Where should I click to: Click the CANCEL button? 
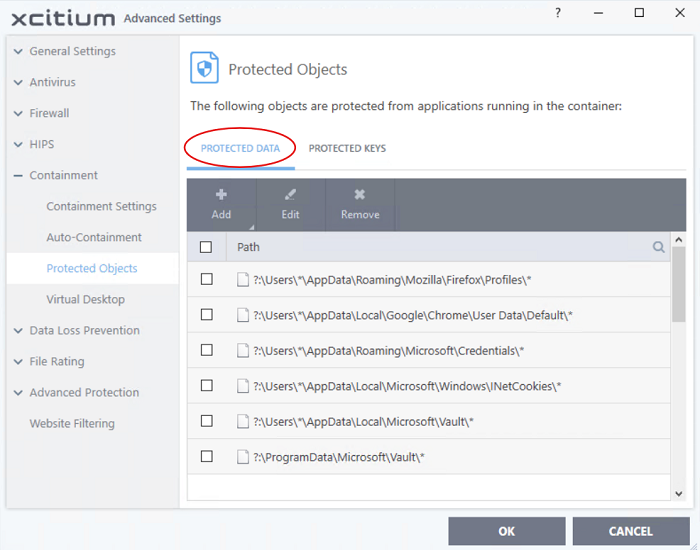pyautogui.click(x=631, y=531)
